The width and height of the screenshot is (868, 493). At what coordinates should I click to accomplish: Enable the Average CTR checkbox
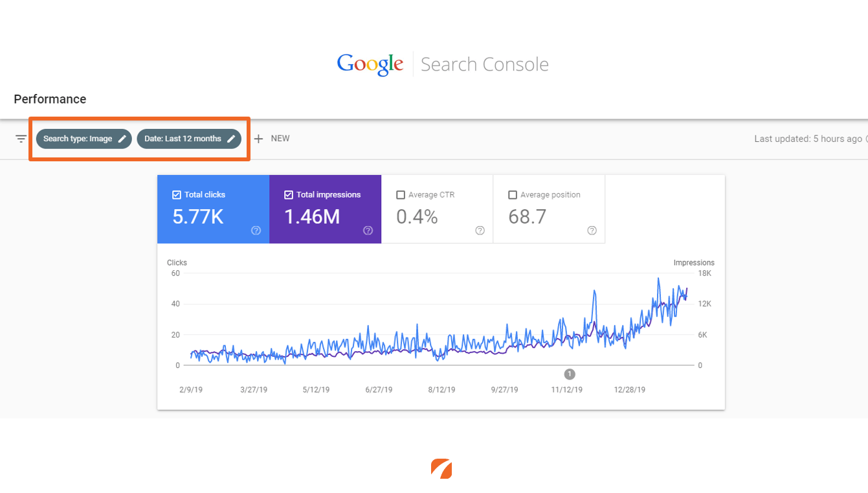tap(401, 194)
